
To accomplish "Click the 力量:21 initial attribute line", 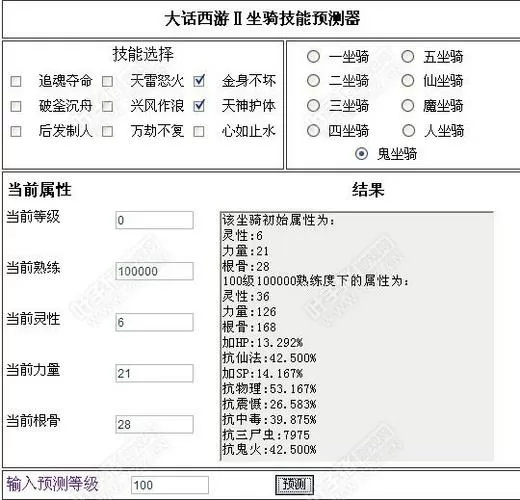I will click(x=246, y=251).
